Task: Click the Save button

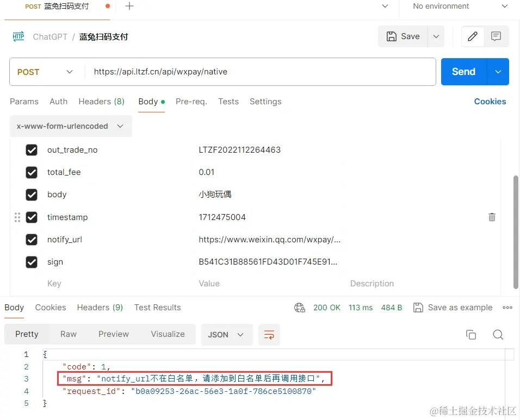Action: [403, 36]
